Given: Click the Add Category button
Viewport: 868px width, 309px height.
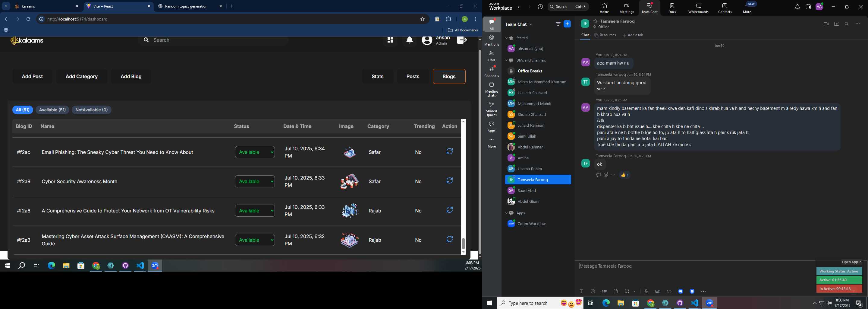Looking at the screenshot, I should (82, 77).
